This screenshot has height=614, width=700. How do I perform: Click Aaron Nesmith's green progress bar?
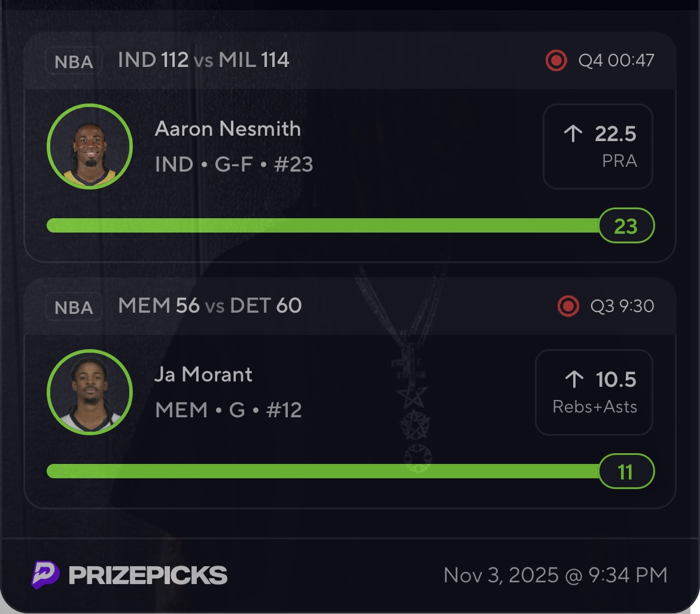click(x=323, y=225)
